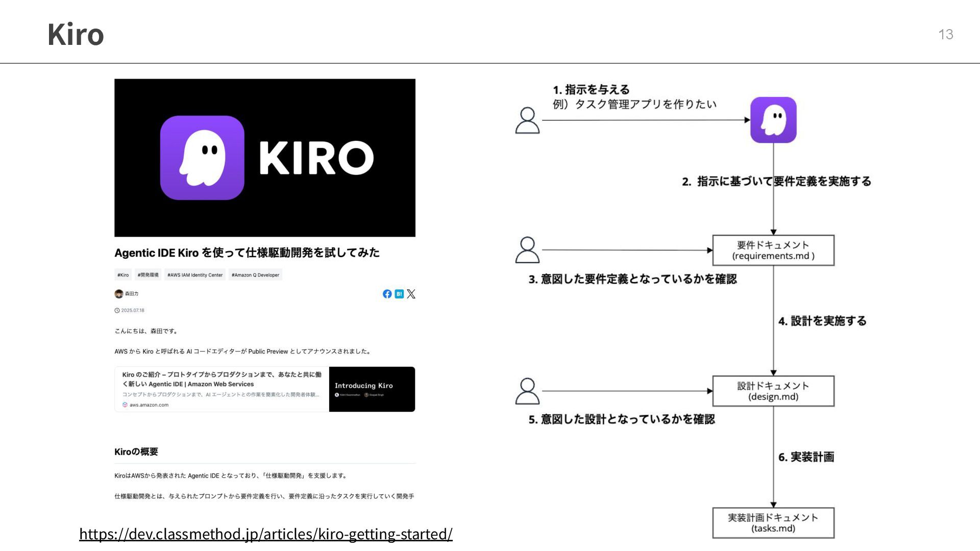Image resolution: width=980 pixels, height=551 pixels.
Task: Click the text 1. 指示を与える
Action: coord(591,90)
